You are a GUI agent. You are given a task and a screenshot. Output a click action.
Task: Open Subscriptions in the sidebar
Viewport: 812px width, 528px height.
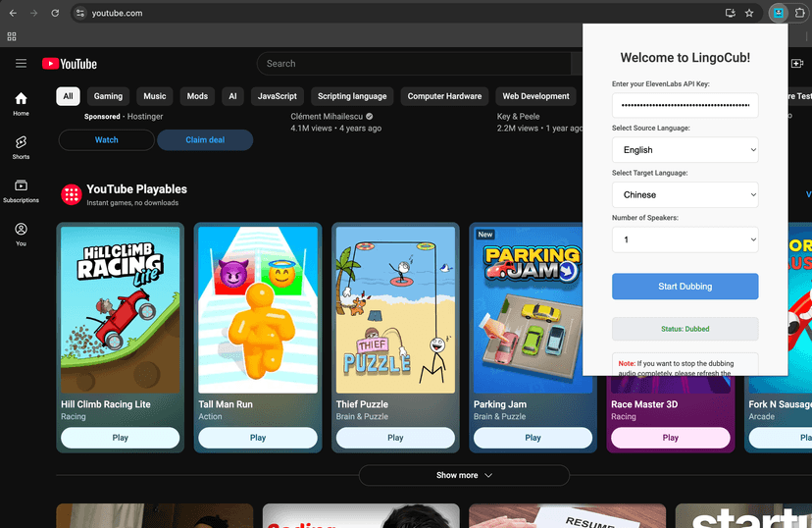[21, 190]
